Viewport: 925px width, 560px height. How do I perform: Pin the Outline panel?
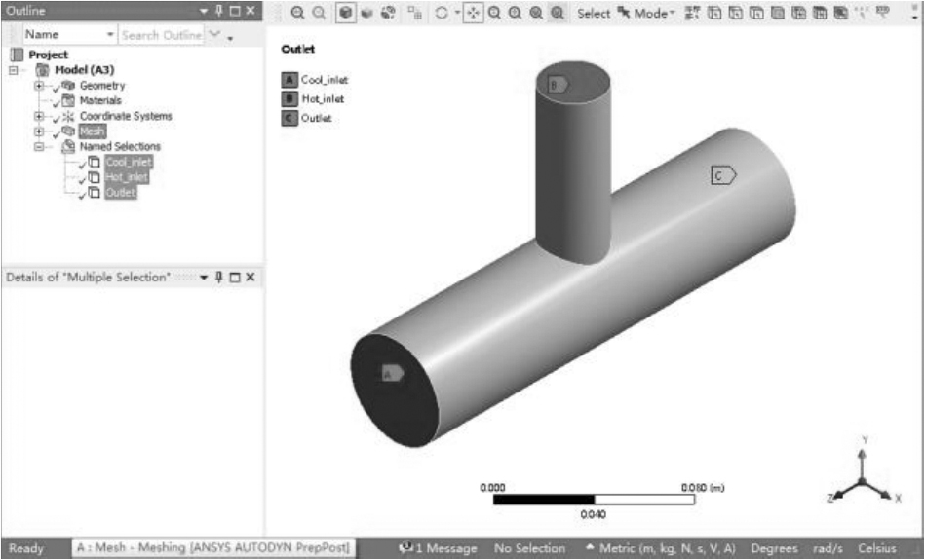[x=219, y=11]
